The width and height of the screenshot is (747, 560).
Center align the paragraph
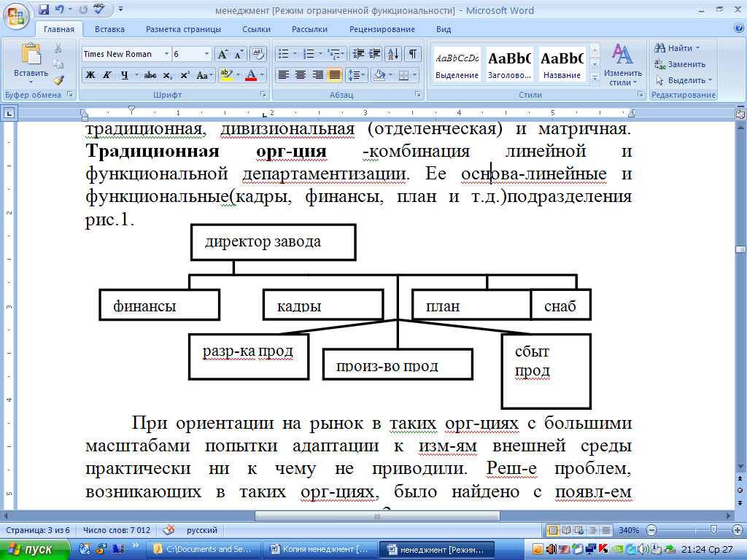click(300, 75)
